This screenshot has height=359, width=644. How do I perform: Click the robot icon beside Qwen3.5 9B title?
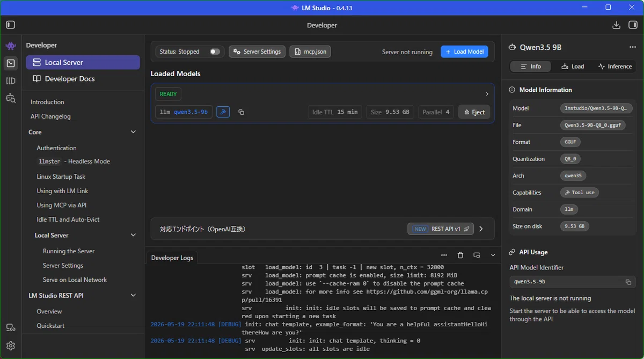tap(512, 47)
